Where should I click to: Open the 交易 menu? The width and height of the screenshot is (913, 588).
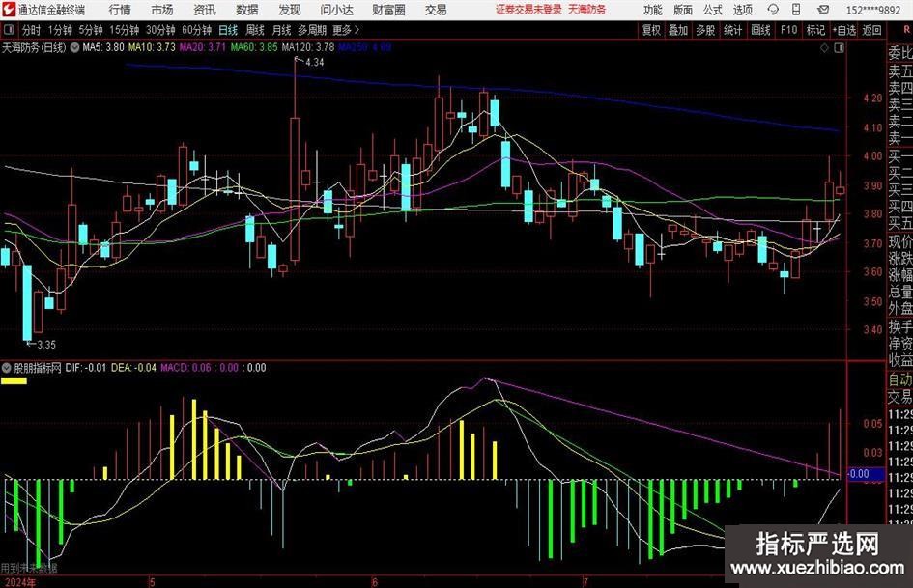tap(436, 10)
